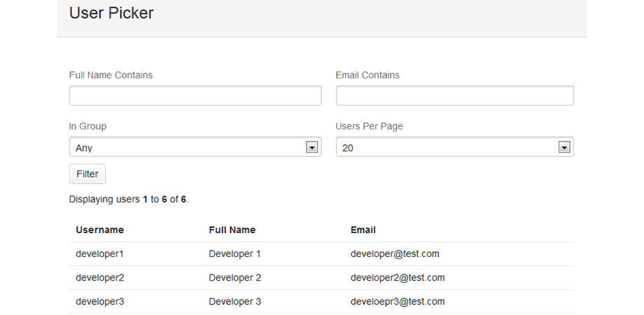
Task: Click the developer@test.com email cell
Action: click(x=395, y=254)
